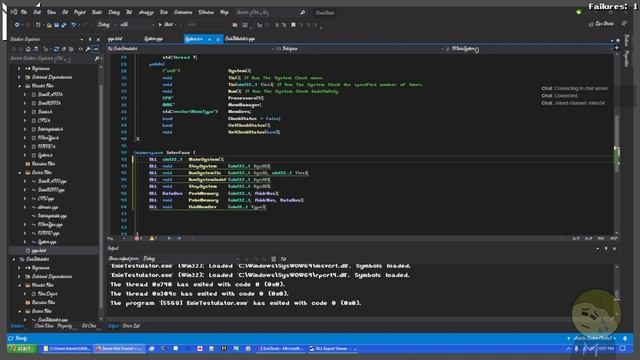This screenshot has height=360, width=640.
Task: Open the Project menu
Action: click(80, 13)
